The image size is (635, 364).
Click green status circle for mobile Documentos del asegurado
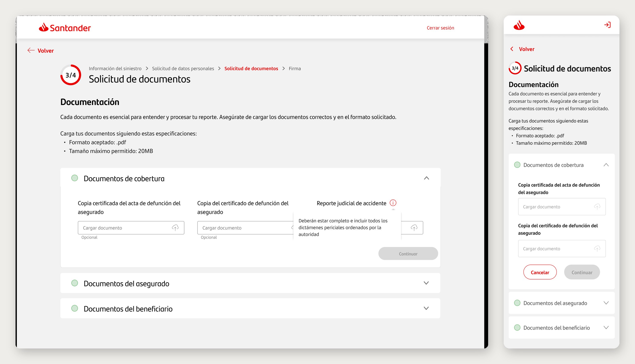tap(517, 303)
